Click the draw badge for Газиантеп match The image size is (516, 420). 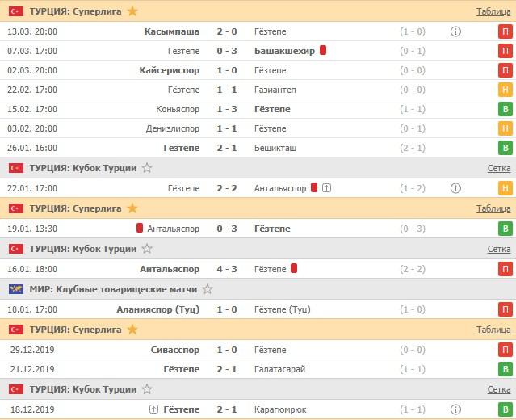click(506, 90)
